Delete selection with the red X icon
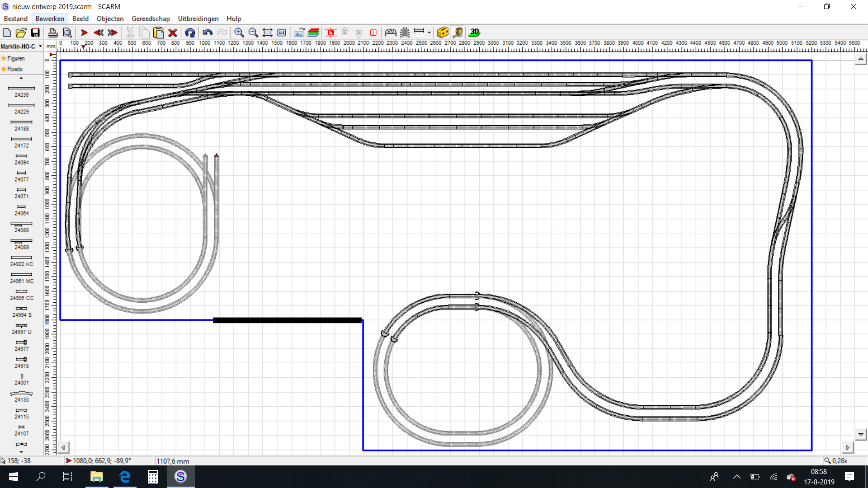This screenshot has height=488, width=868. point(173,33)
